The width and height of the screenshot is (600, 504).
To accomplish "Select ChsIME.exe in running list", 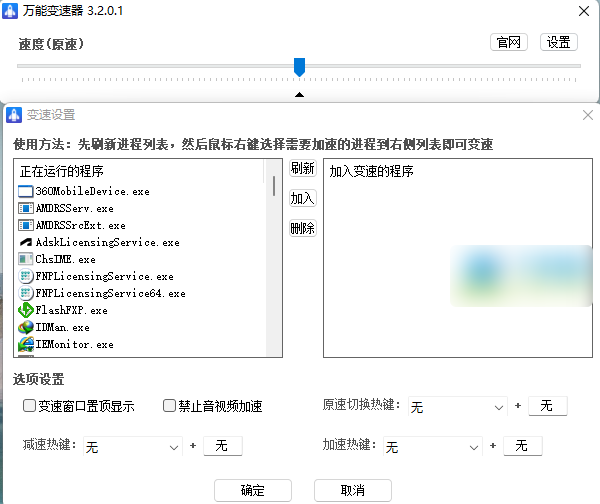I will 65,259.
